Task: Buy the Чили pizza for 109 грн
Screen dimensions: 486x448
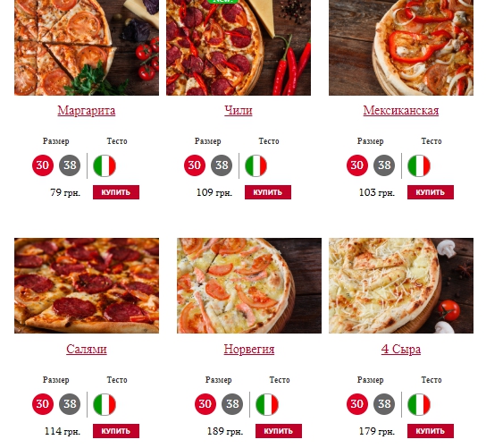Action: point(268,192)
